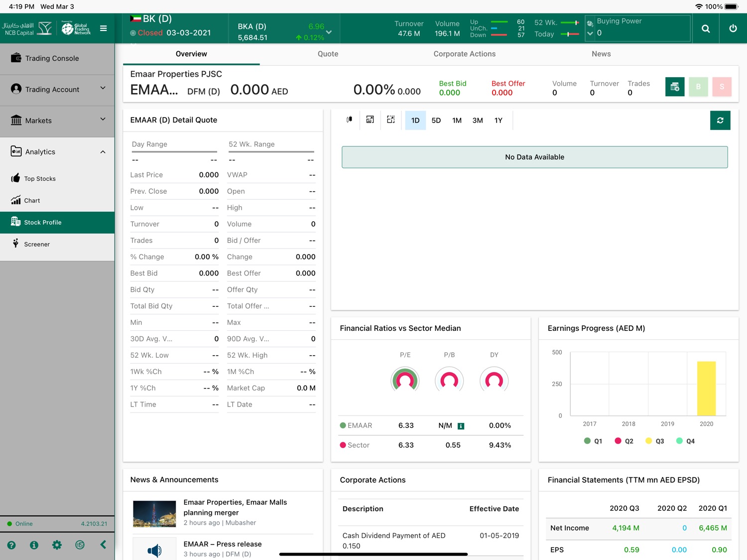
Task: Click the yellow 2020 earnings bar
Action: point(706,388)
